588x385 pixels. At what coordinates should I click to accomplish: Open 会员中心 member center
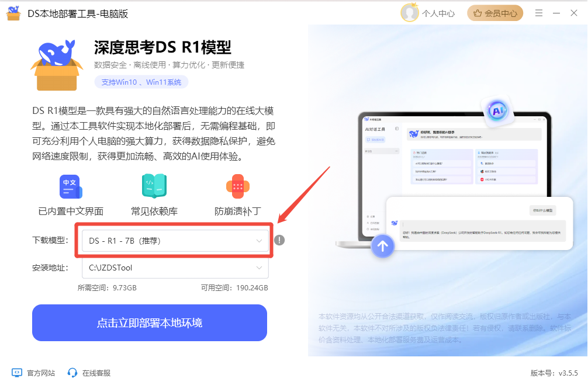pyautogui.click(x=495, y=13)
